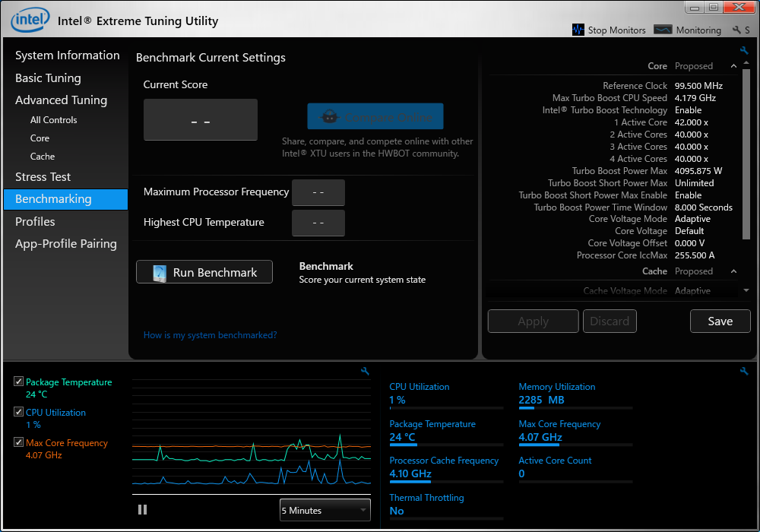
Task: Click Active Core Count 0 reading
Action: pos(521,473)
